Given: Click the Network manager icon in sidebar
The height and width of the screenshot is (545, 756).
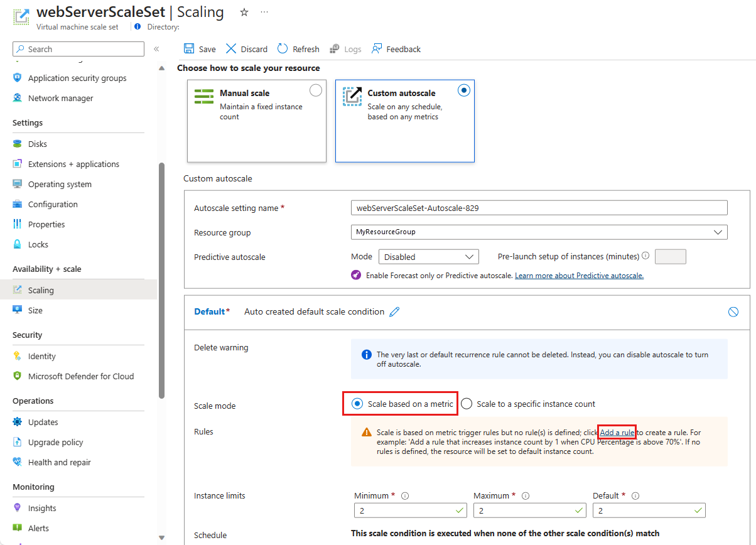Looking at the screenshot, I should 17,98.
